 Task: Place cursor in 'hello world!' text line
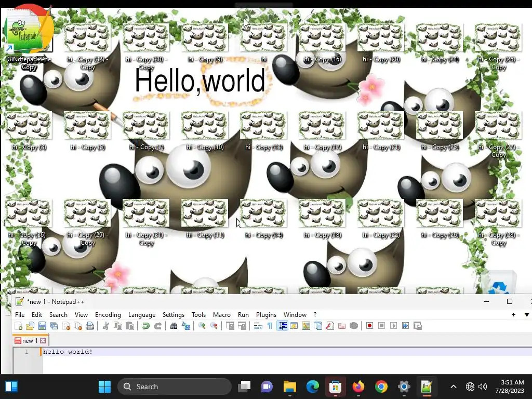point(68,352)
